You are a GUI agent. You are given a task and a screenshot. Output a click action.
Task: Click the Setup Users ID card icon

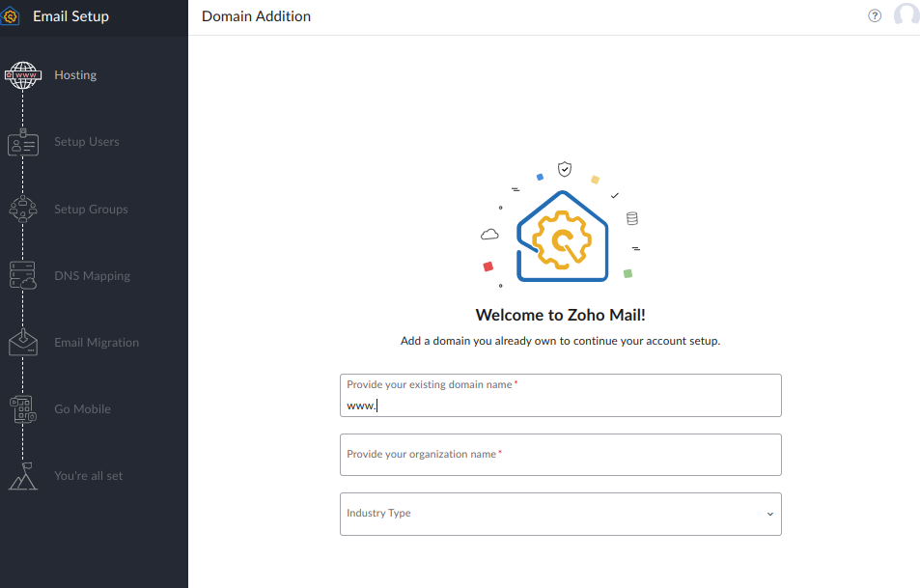click(x=23, y=143)
